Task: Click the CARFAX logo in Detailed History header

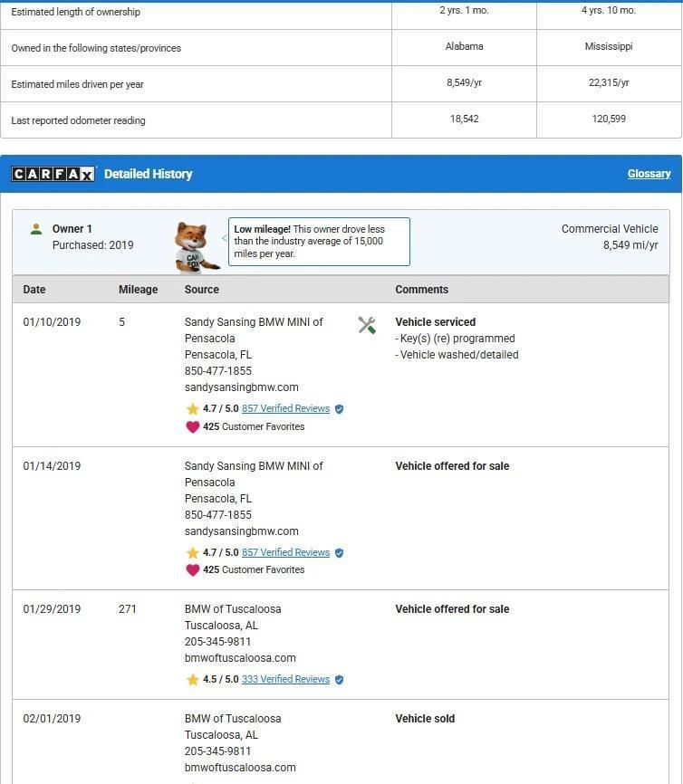Action: point(53,174)
